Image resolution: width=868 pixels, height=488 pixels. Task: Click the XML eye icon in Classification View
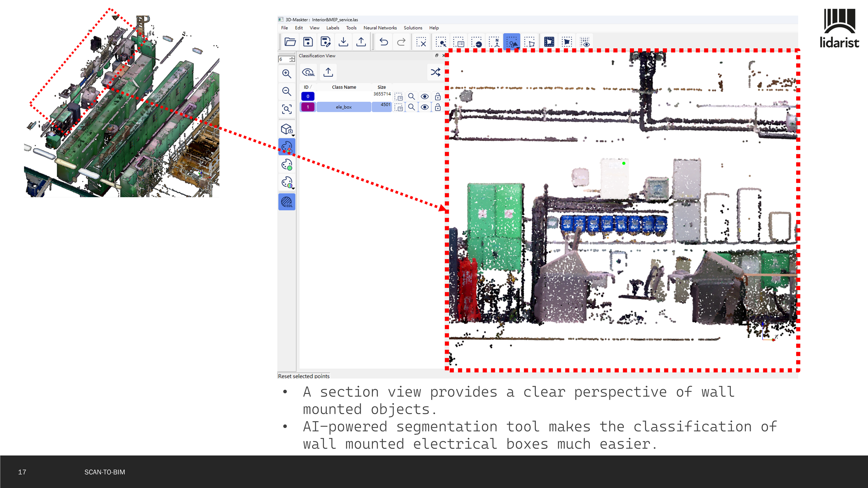pos(308,72)
